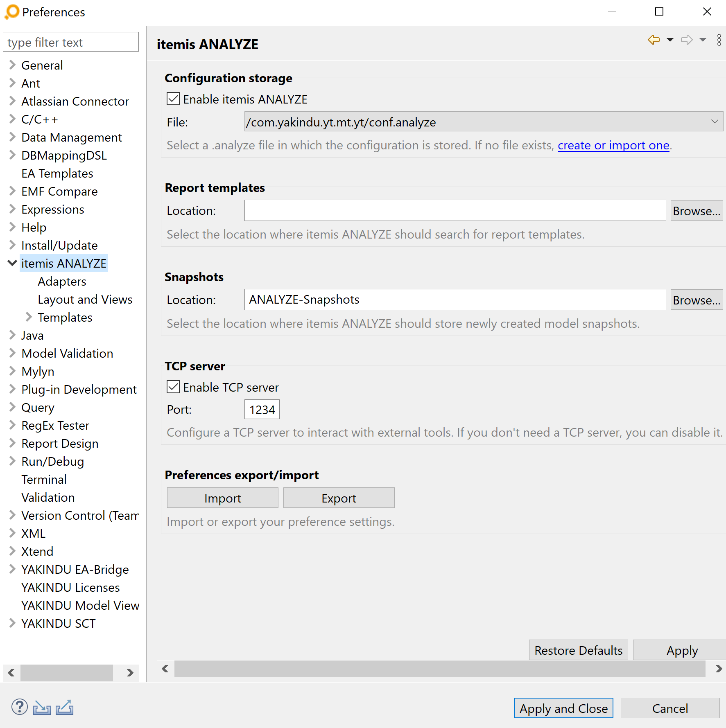Click create or import one link

(x=613, y=145)
